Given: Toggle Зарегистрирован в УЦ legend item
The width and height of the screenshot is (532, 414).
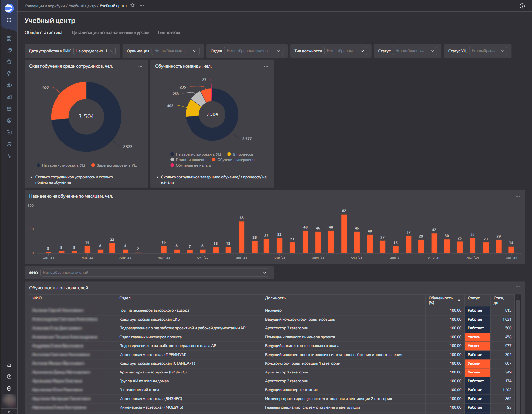Looking at the screenshot, I should click(x=114, y=165).
